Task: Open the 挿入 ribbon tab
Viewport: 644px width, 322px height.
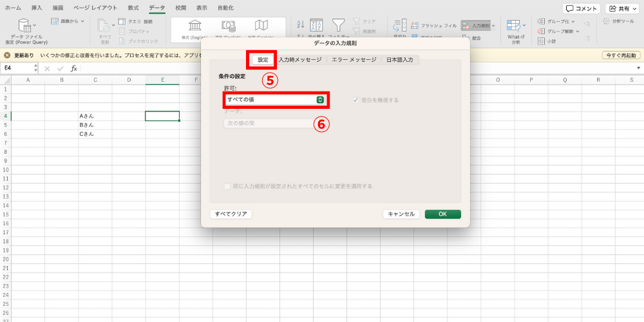Action: pyautogui.click(x=37, y=8)
